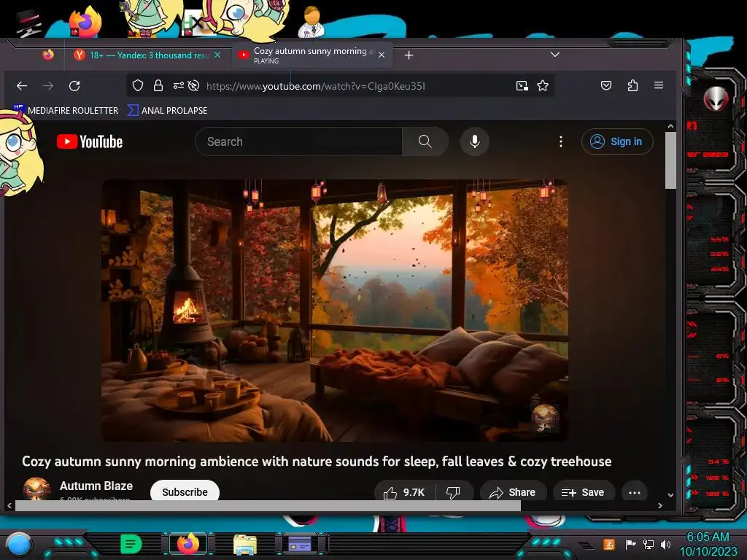Open the MEDIAFIRE ROULETTER bookmark

coord(66,111)
